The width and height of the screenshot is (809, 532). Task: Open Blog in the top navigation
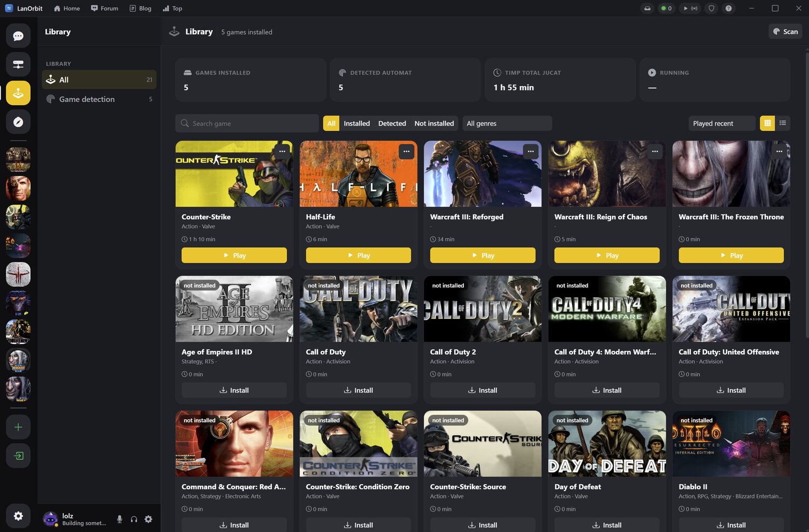(140, 8)
